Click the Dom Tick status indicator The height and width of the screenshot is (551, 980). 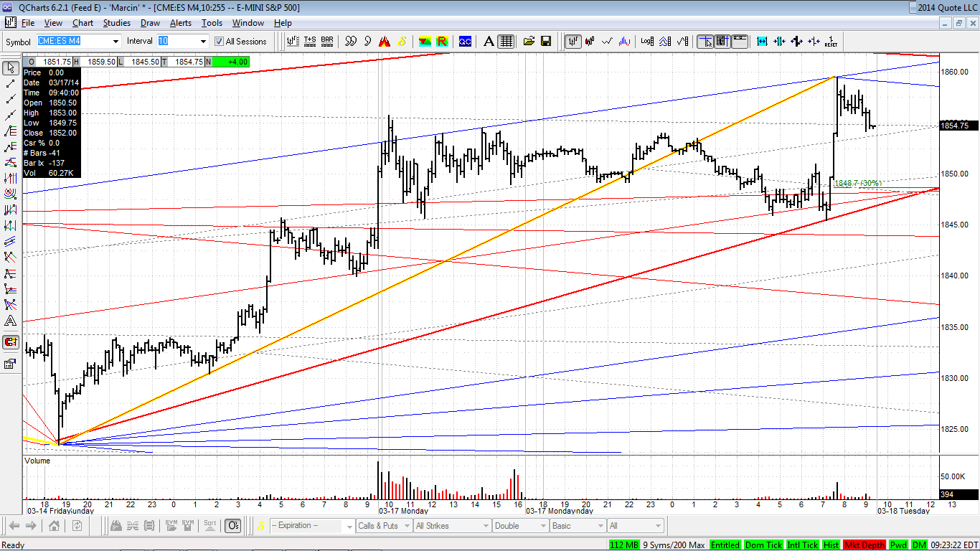764,545
